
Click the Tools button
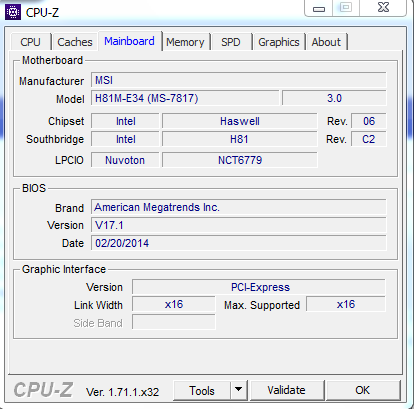tap(202, 390)
